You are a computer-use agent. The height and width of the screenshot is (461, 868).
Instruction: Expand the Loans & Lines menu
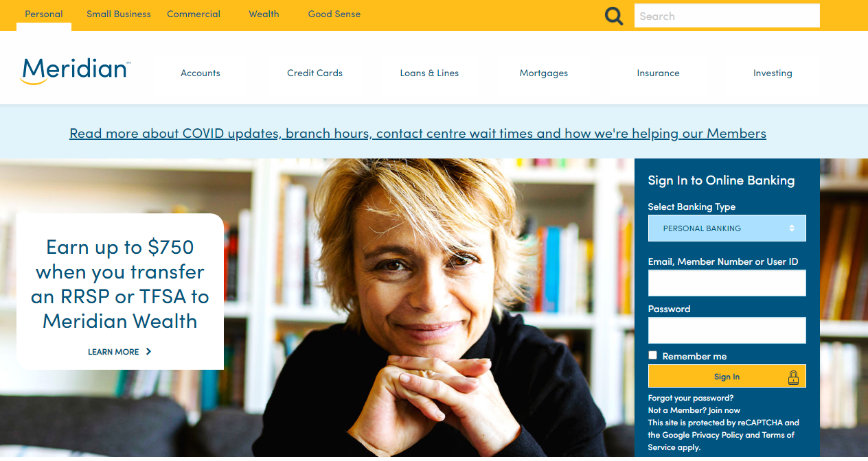click(x=429, y=73)
